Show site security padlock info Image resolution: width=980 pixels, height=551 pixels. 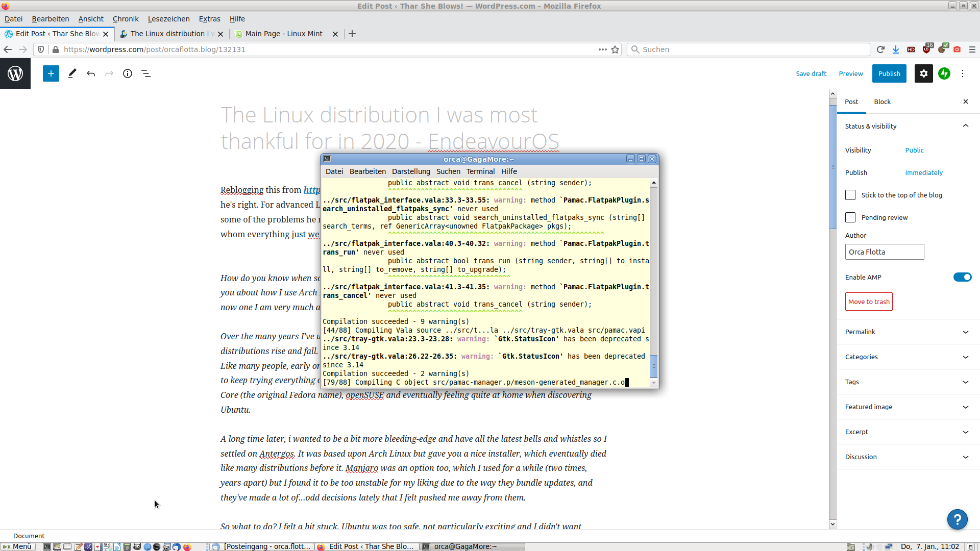tap(56, 49)
